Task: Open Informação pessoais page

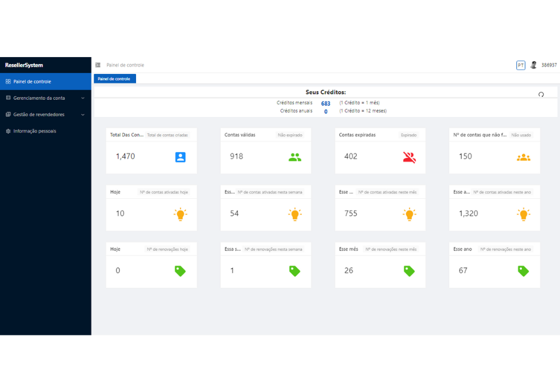Action: (x=35, y=131)
